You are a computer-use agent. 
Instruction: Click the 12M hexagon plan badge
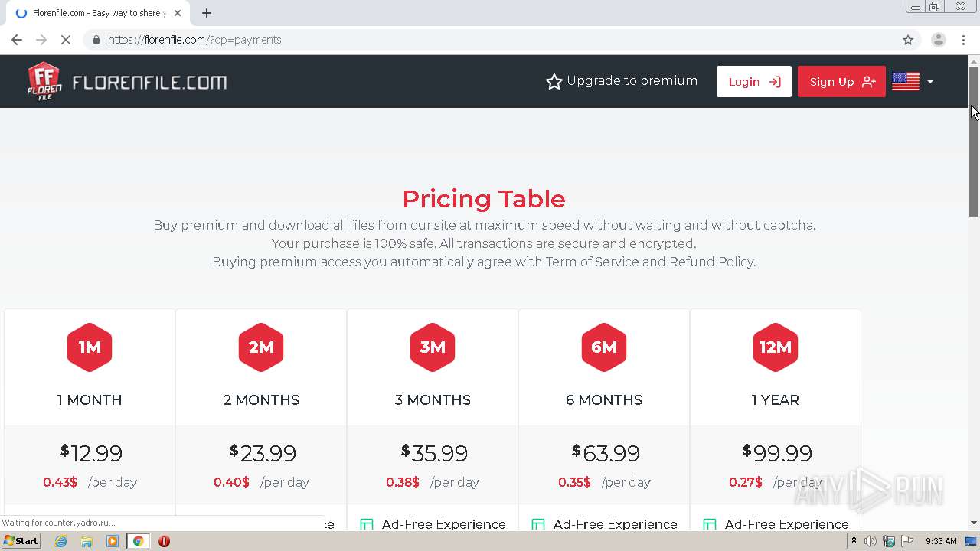[776, 347]
